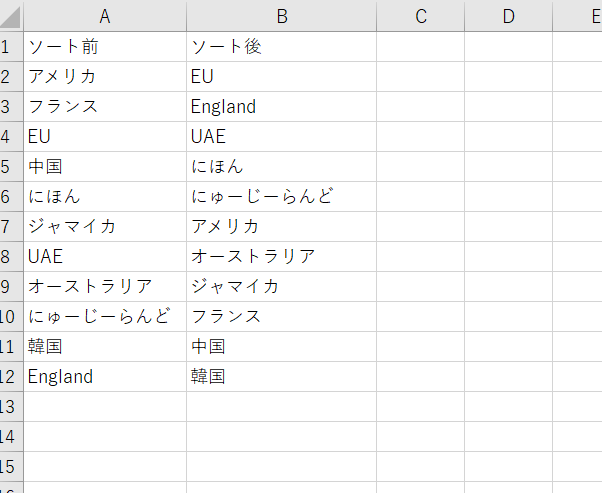Click cell B6 にゅーじーらんど
The height and width of the screenshot is (493, 602).
281,197
